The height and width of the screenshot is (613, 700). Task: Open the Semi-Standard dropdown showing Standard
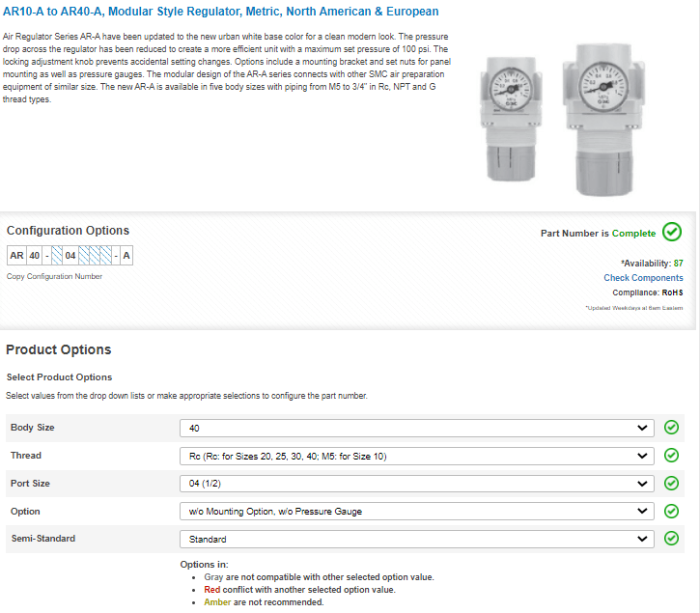click(416, 539)
